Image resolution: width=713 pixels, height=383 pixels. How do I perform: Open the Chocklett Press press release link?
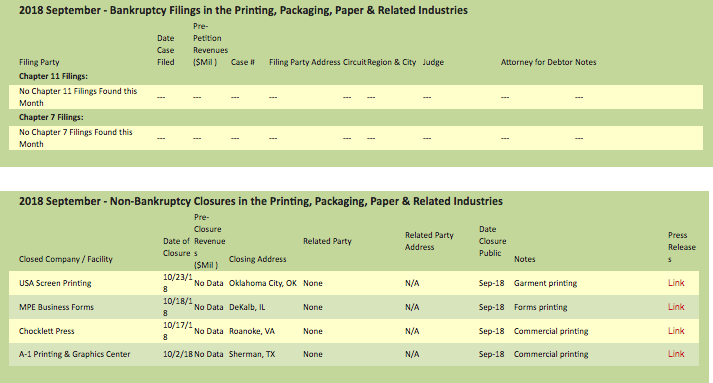click(676, 331)
